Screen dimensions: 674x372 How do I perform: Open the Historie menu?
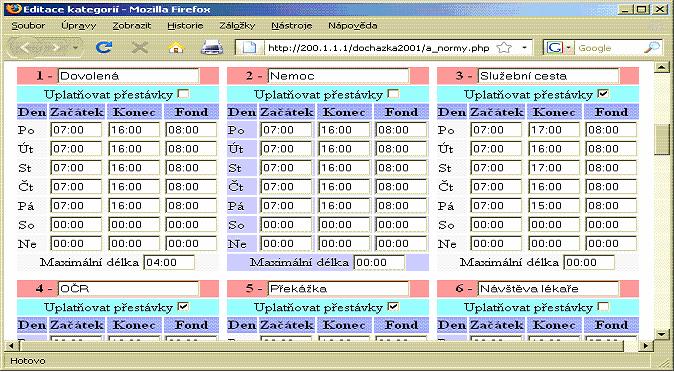tap(185, 26)
